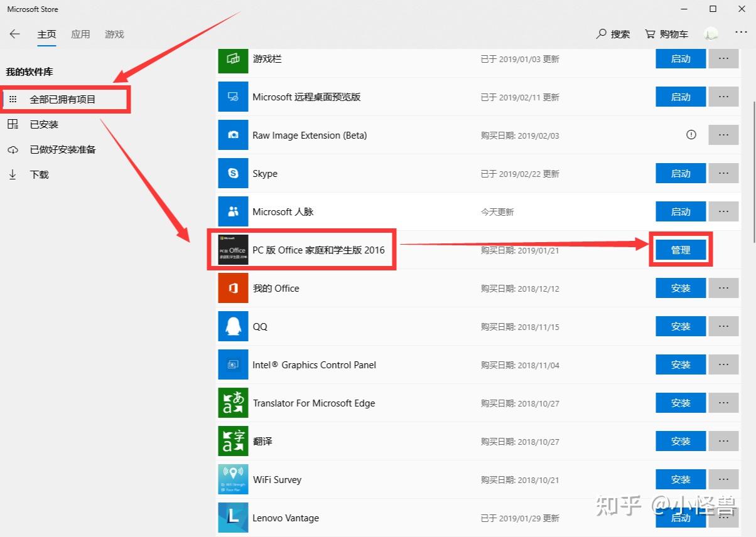Switch to the 主页 tab
Screen dimensions: 756x537
point(47,35)
